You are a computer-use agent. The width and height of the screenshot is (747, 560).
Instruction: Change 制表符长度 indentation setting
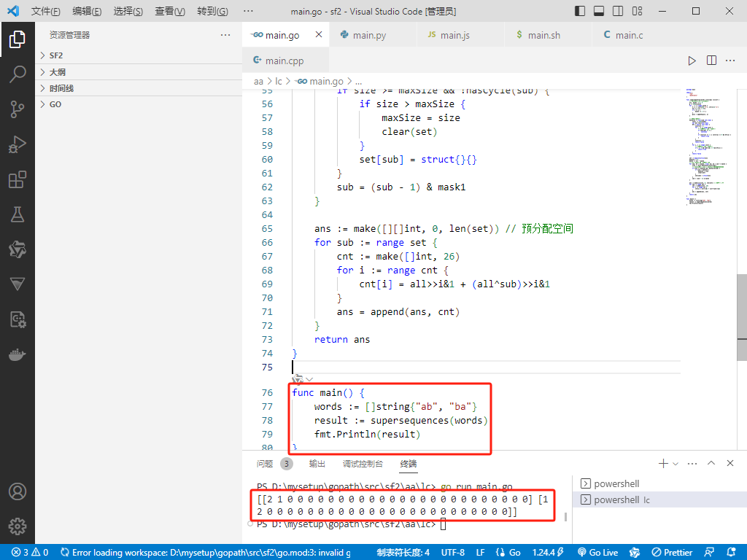pyautogui.click(x=403, y=553)
